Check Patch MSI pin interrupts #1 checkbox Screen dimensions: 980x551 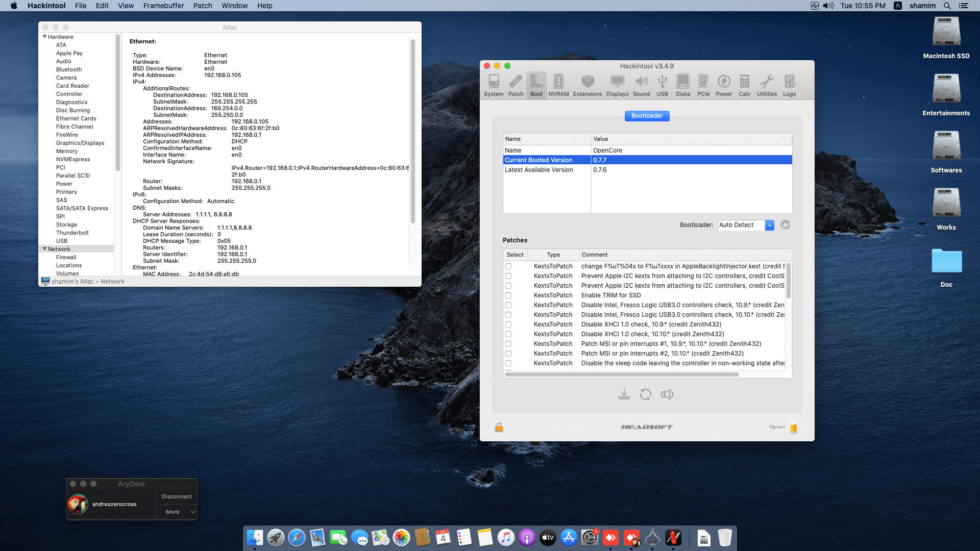tap(508, 344)
